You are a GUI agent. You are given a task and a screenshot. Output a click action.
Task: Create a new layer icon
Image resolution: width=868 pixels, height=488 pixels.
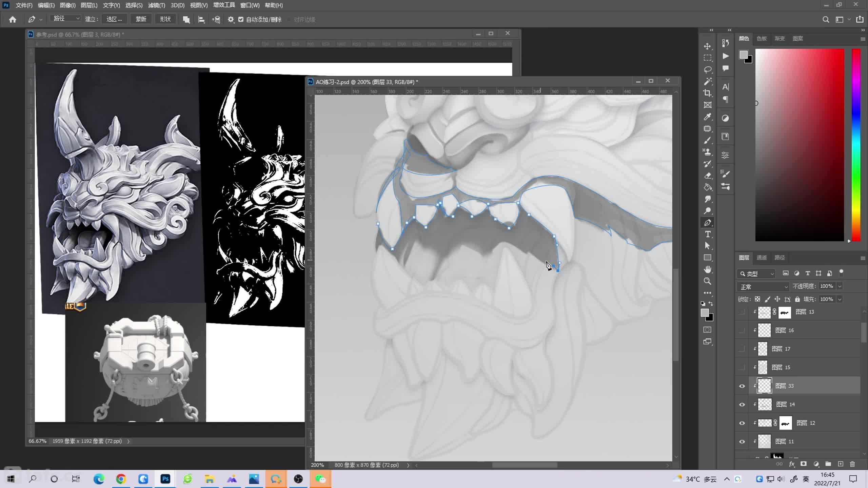840,464
